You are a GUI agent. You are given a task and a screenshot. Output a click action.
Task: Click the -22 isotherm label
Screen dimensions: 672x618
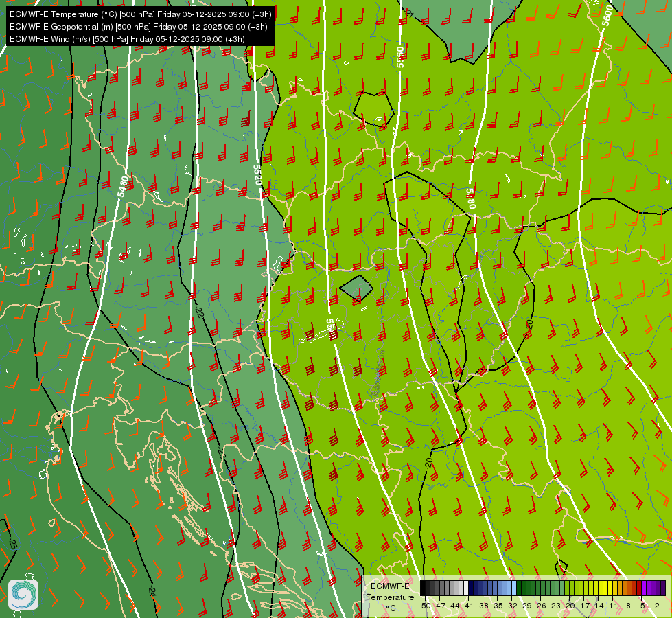coord(199,311)
